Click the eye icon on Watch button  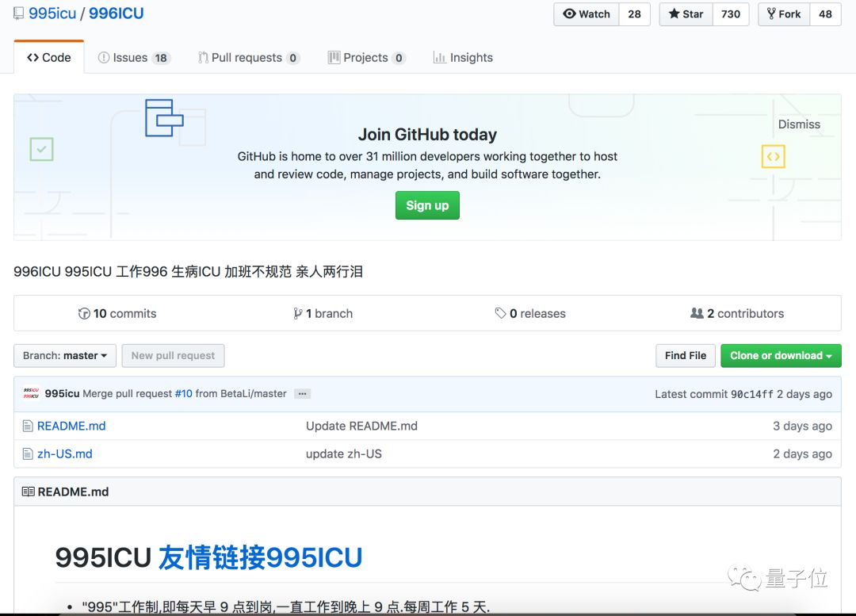click(x=569, y=13)
